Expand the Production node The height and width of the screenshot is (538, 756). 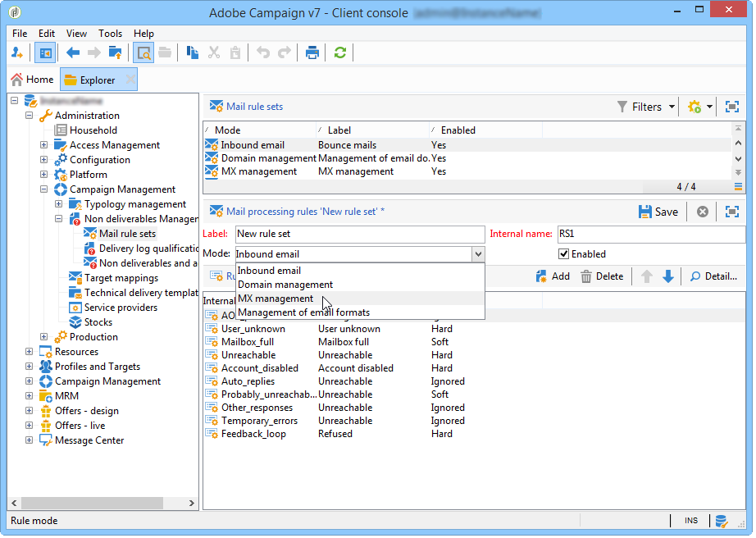(44, 336)
